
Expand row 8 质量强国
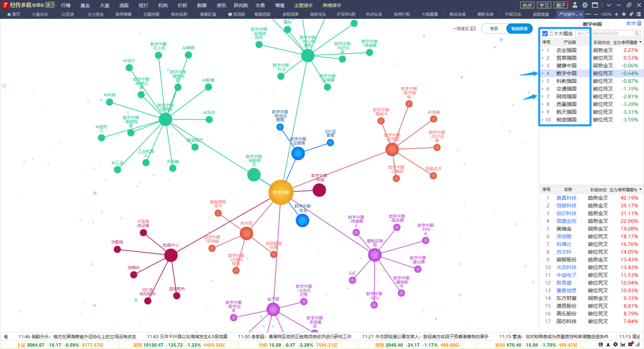click(x=543, y=104)
